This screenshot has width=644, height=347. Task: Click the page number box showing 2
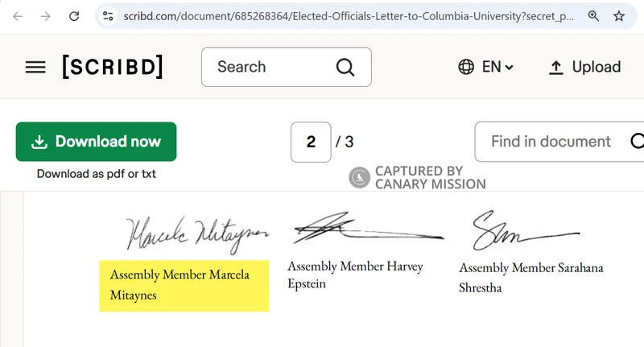point(311,142)
